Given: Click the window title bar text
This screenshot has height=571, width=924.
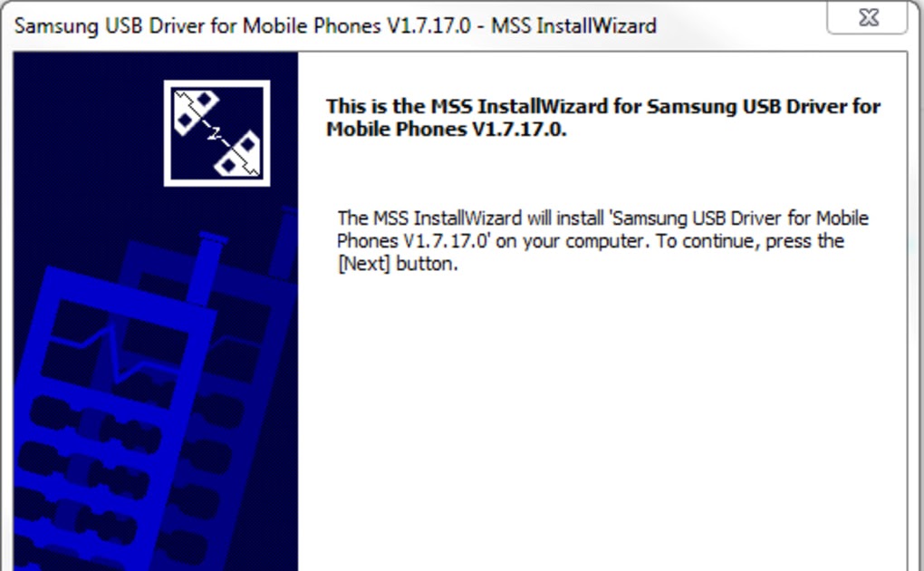Looking at the screenshot, I should click(335, 26).
